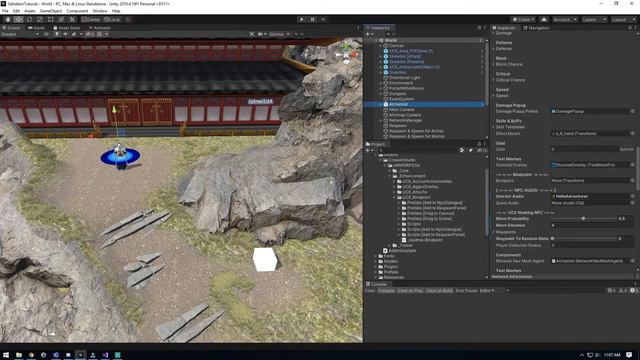Click Clear button in Console
The height and width of the screenshot is (360, 640).
point(370,291)
